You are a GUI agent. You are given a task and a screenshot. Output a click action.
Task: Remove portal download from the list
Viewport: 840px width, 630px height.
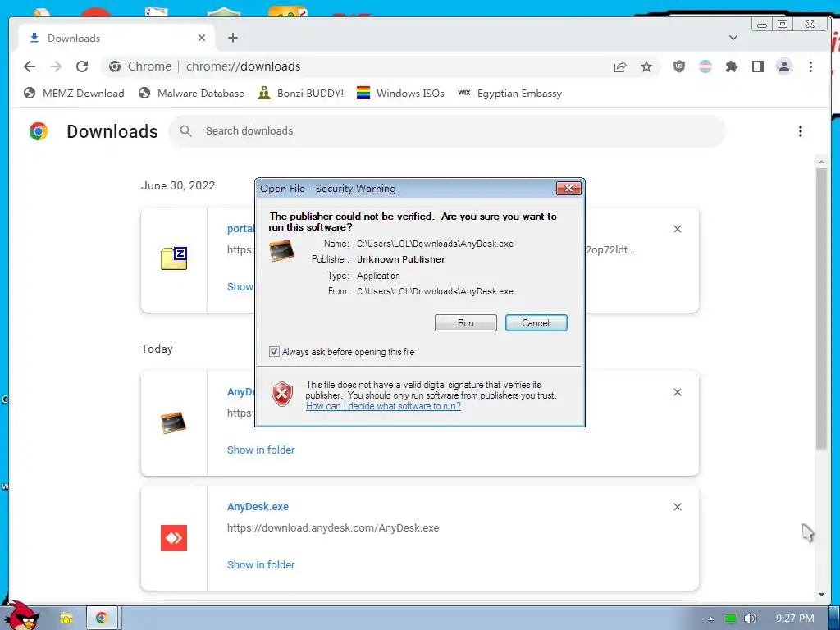point(677,229)
